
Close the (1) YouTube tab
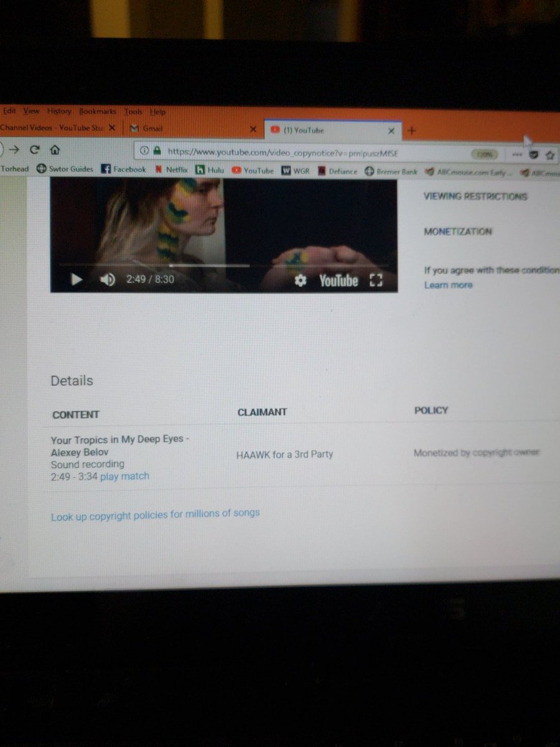click(391, 131)
